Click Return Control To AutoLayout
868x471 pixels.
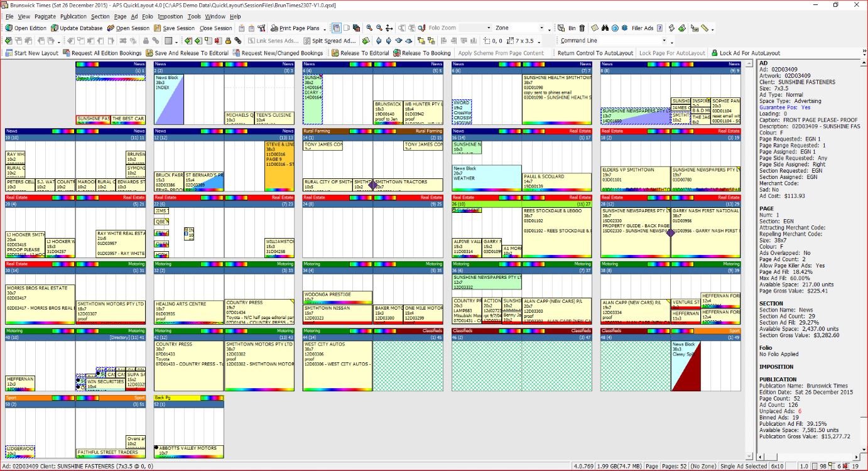[595, 53]
